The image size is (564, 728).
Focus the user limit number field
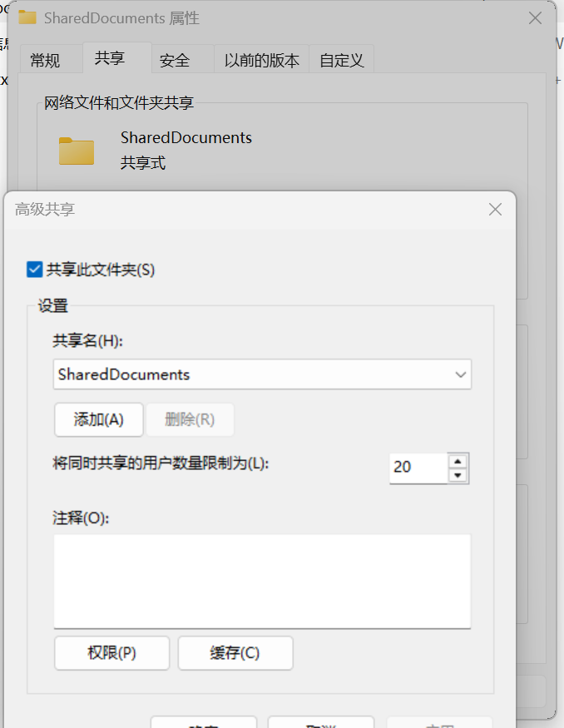point(418,468)
